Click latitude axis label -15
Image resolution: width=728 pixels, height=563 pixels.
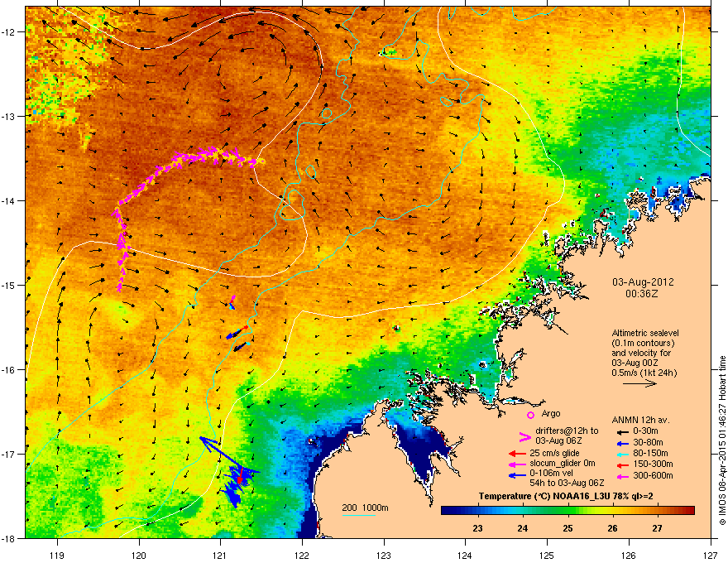(9, 285)
